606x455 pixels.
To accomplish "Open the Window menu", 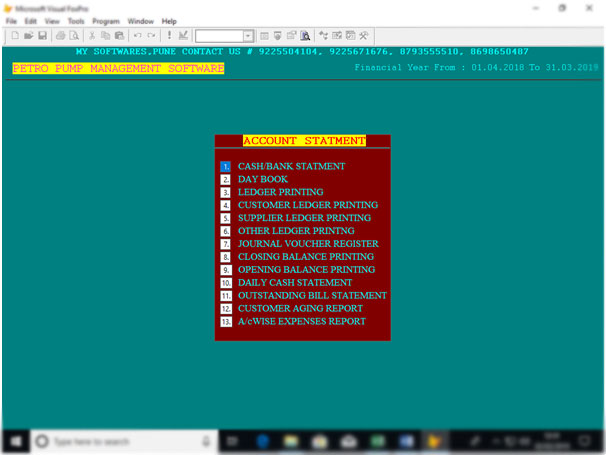I will point(141,21).
